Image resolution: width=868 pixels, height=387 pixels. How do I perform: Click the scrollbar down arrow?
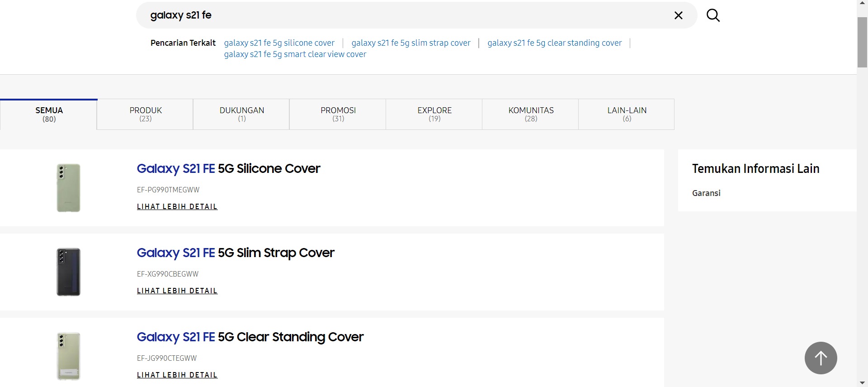[862, 383]
